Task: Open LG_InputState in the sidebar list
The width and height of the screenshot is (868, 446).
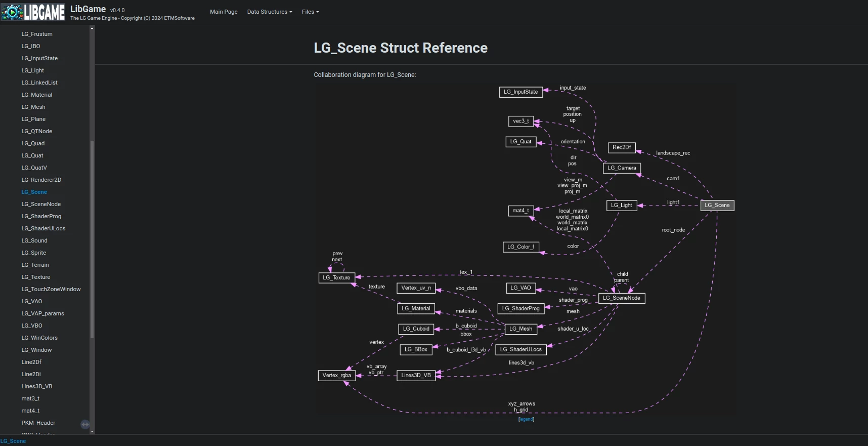Action: point(39,58)
